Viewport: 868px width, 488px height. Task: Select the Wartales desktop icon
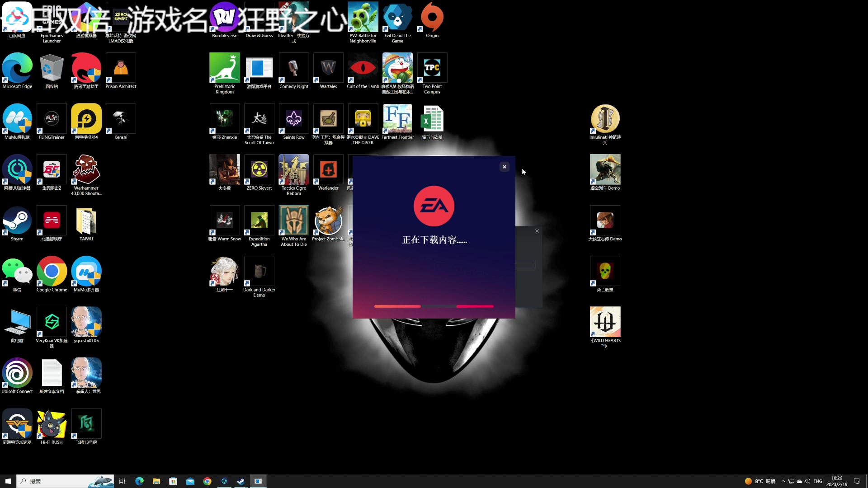pos(328,71)
